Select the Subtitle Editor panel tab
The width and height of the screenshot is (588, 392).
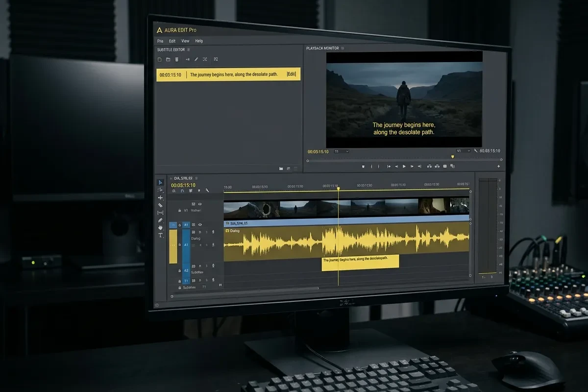pos(171,49)
